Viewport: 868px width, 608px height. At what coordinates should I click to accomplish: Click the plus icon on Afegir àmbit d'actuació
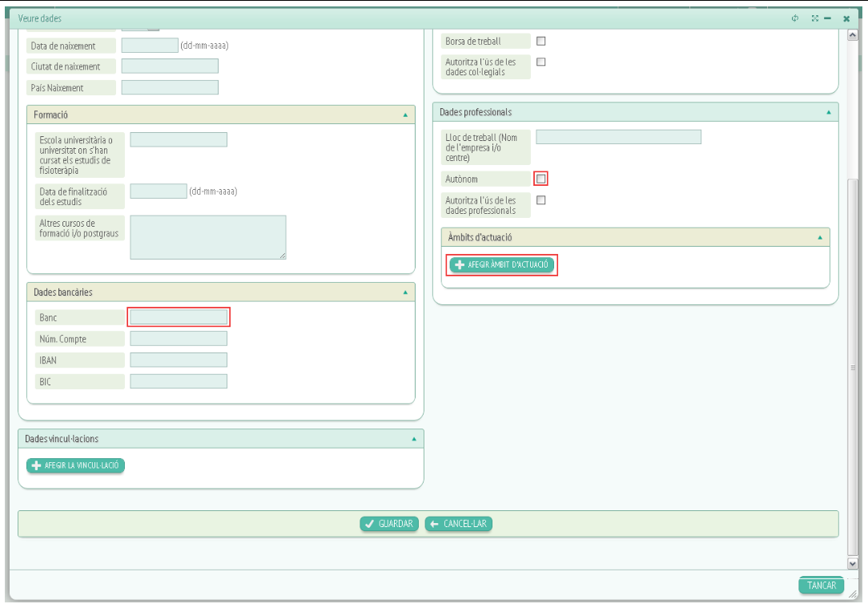(460, 265)
